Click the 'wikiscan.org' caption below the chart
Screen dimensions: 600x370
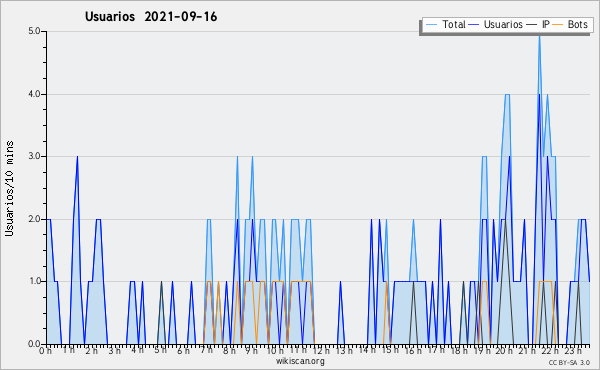coord(300,361)
